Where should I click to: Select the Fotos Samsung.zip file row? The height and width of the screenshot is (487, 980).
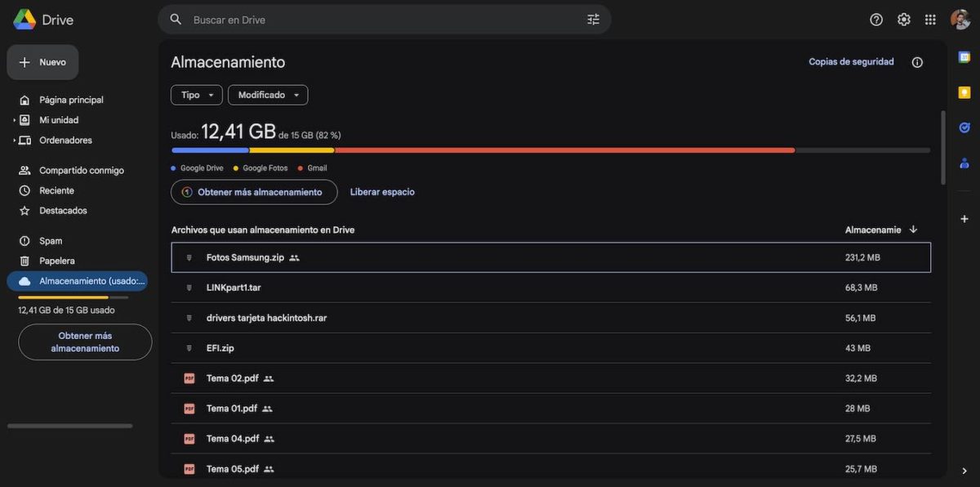[x=551, y=257]
